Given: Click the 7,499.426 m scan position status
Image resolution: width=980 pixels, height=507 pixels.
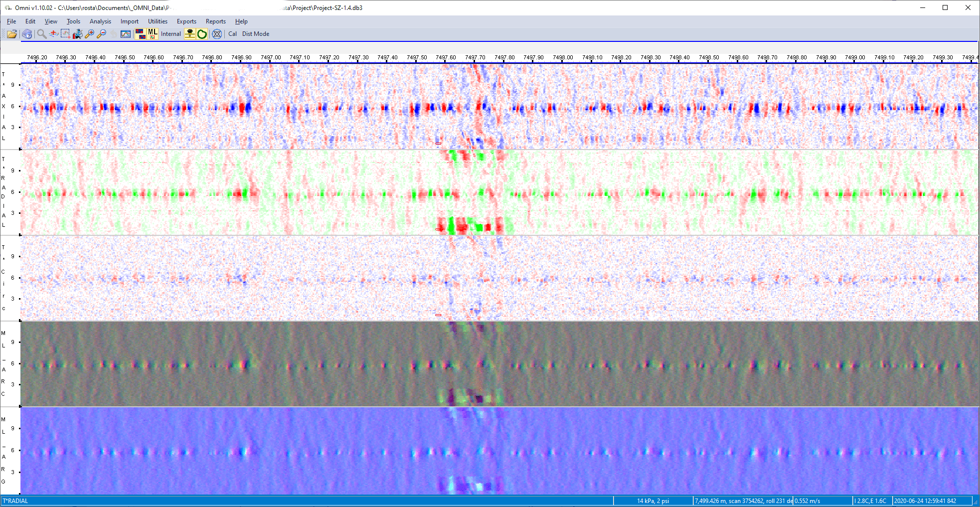Looking at the screenshot, I should pyautogui.click(x=743, y=501).
